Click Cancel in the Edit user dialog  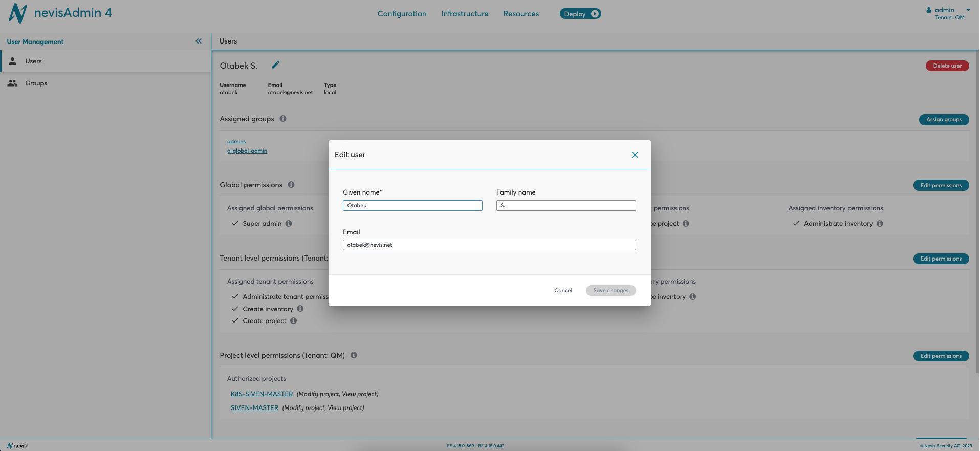click(563, 290)
